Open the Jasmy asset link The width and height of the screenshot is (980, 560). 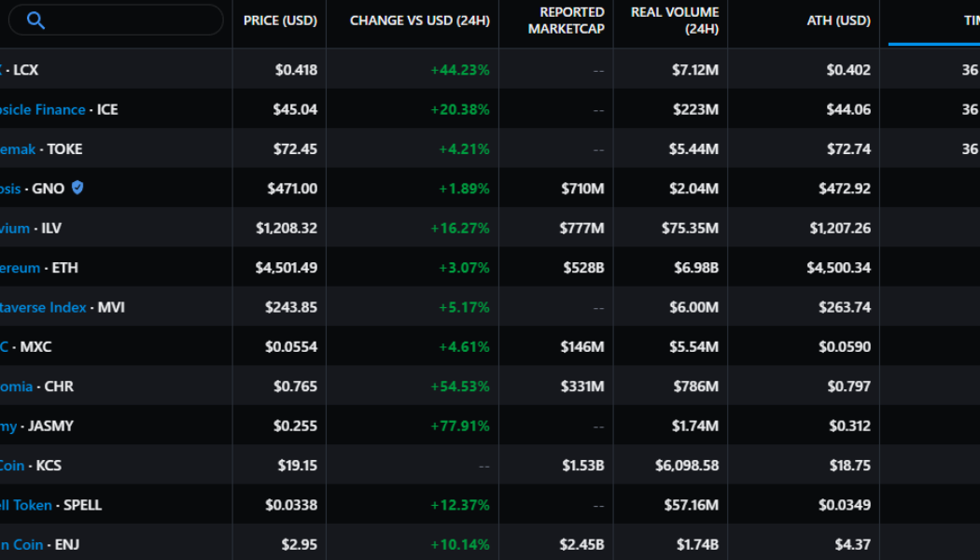[x=11, y=426]
